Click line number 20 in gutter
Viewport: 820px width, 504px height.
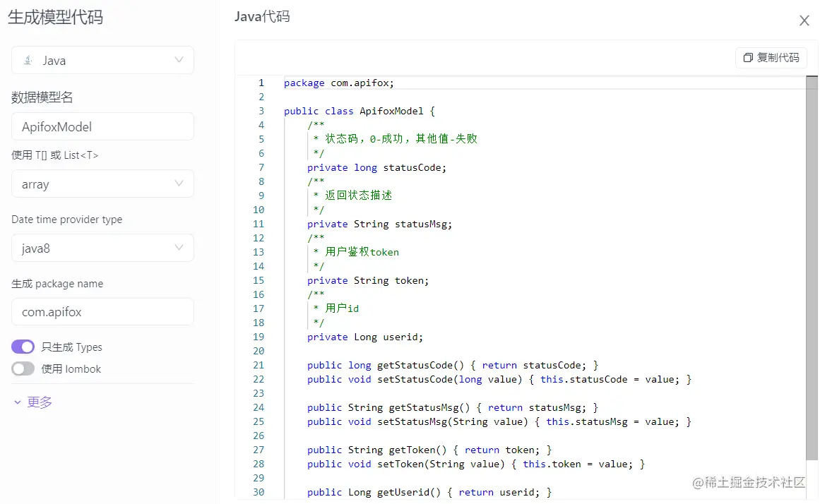(x=259, y=351)
